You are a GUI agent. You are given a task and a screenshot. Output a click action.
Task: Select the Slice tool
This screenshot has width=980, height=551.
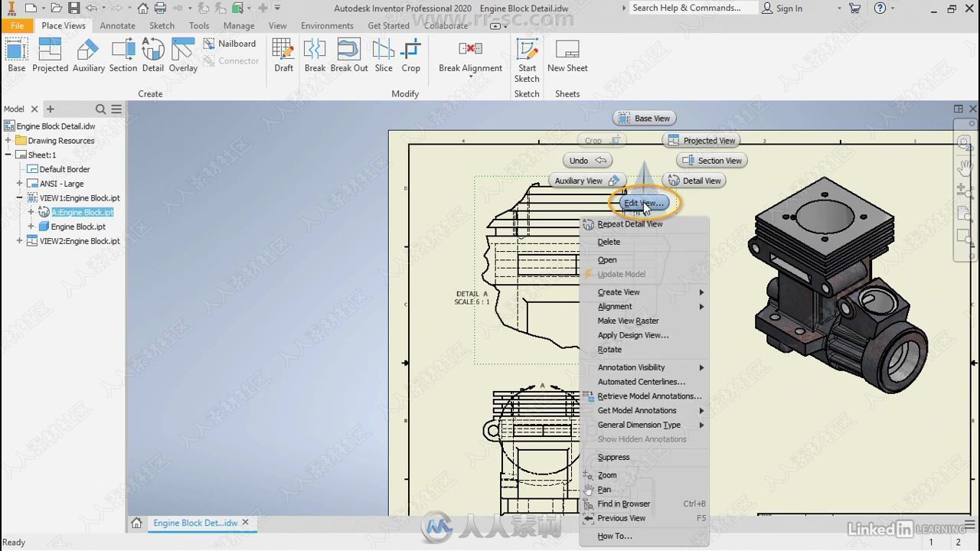pos(384,56)
